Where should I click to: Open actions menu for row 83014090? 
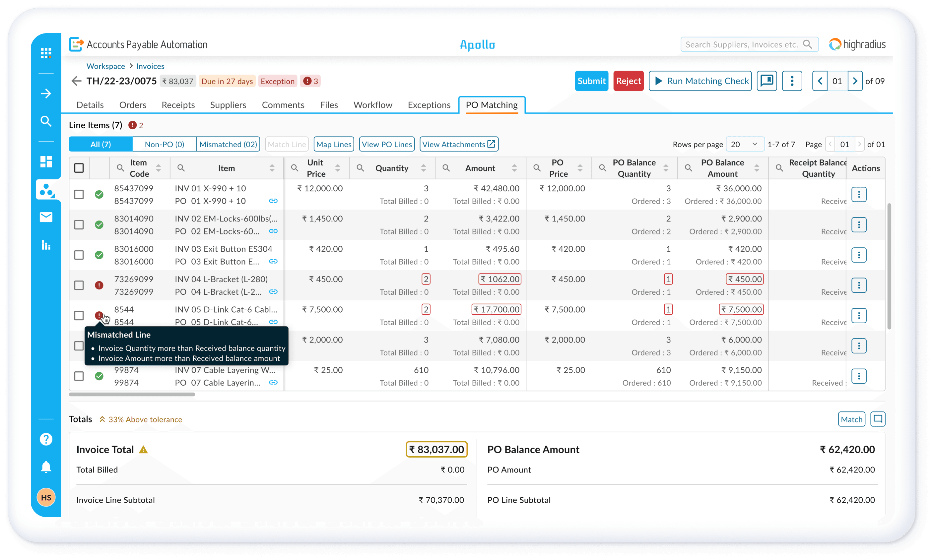(x=859, y=225)
